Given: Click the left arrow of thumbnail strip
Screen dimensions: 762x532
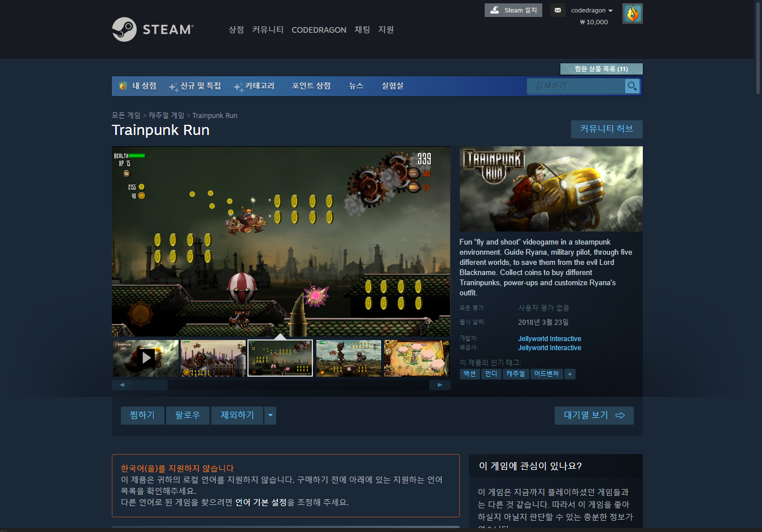Looking at the screenshot, I should click(122, 385).
